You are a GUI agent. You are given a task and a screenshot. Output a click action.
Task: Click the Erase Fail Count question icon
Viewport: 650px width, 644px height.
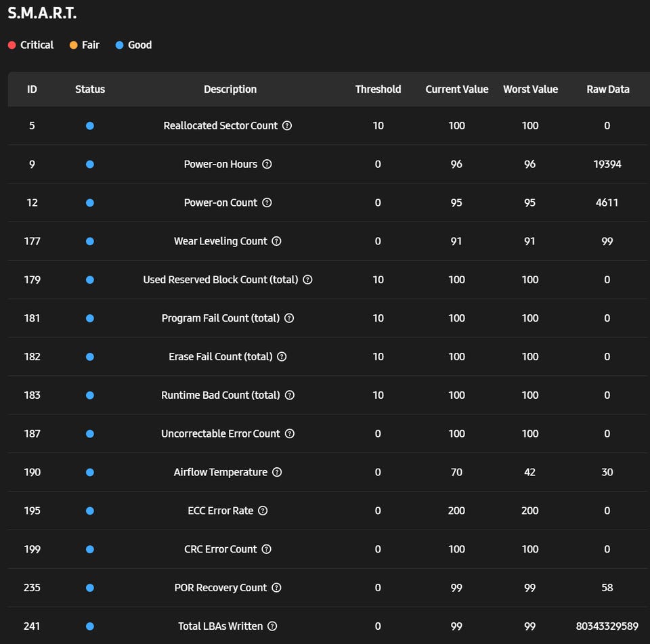[x=282, y=357]
